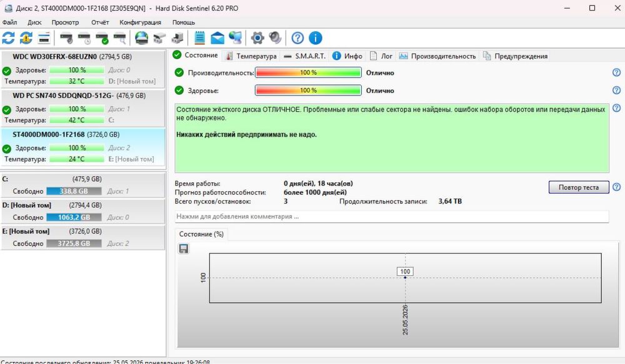Select volume D: [Новый том] entry
The height and width of the screenshot is (364, 625).
pyautogui.click(x=83, y=211)
